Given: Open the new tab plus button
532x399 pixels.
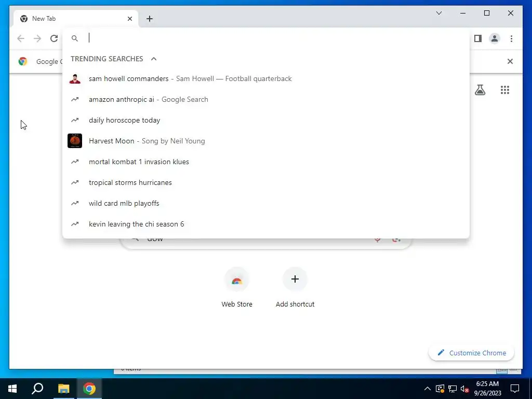Looking at the screenshot, I should click(x=150, y=19).
